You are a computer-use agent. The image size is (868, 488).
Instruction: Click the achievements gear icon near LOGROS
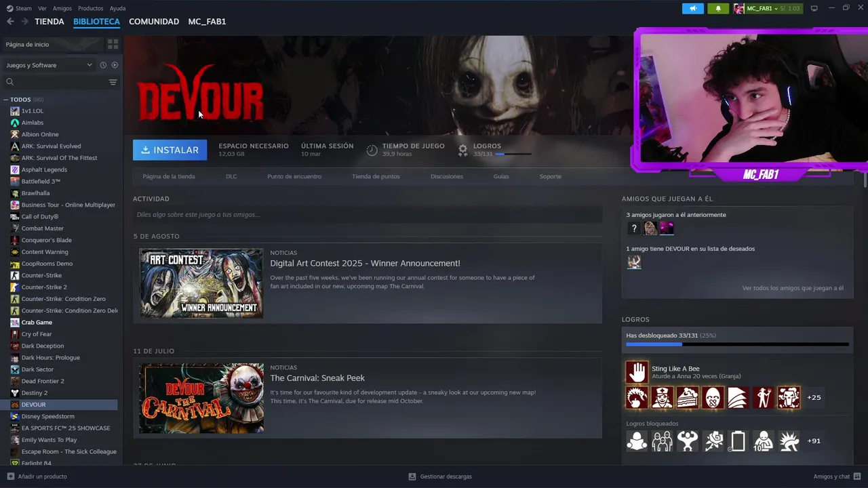[462, 150]
